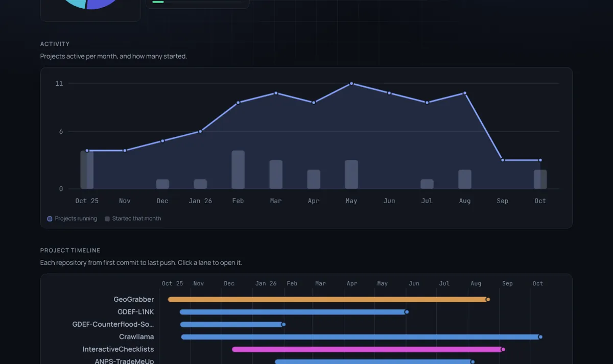Click the Jul started-that-month bar
Viewport: 613px width, 364px height.
pyautogui.click(x=427, y=184)
